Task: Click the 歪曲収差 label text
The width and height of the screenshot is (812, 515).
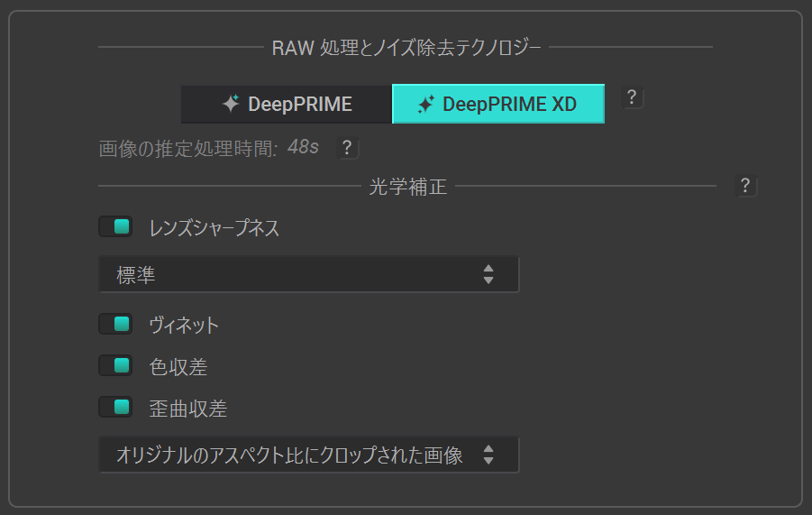Action: (x=187, y=409)
